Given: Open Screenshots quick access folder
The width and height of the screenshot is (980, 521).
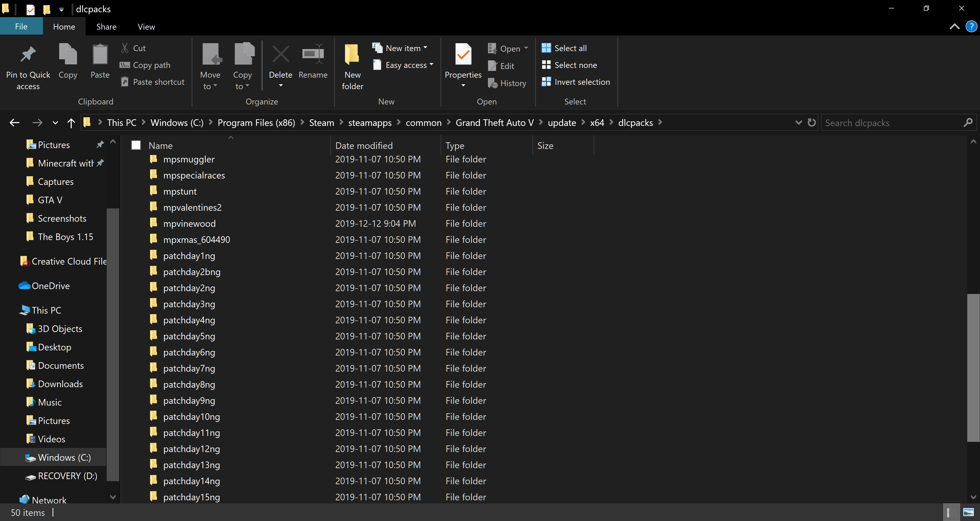Looking at the screenshot, I should point(56,218).
